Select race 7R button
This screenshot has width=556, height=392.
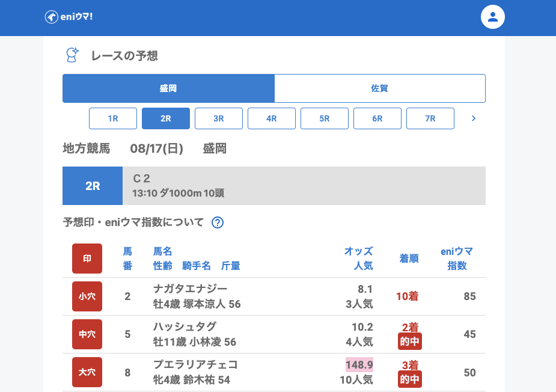click(430, 118)
